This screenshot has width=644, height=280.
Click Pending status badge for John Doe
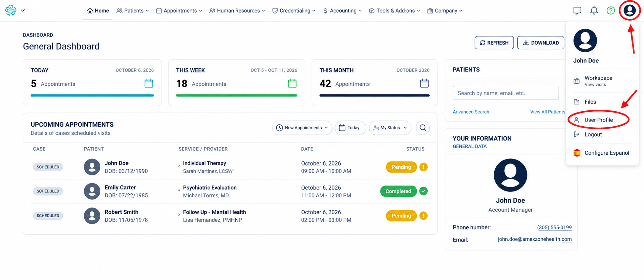(401, 167)
